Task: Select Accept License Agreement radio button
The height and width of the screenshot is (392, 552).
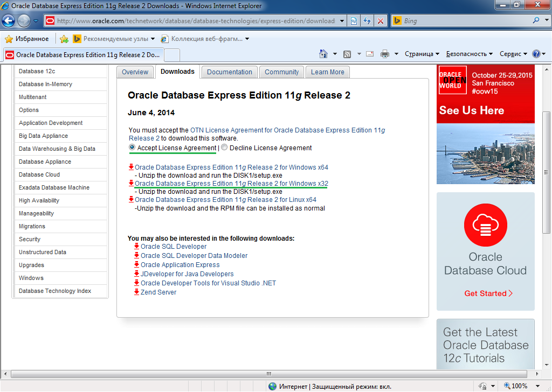Action: pyautogui.click(x=132, y=148)
